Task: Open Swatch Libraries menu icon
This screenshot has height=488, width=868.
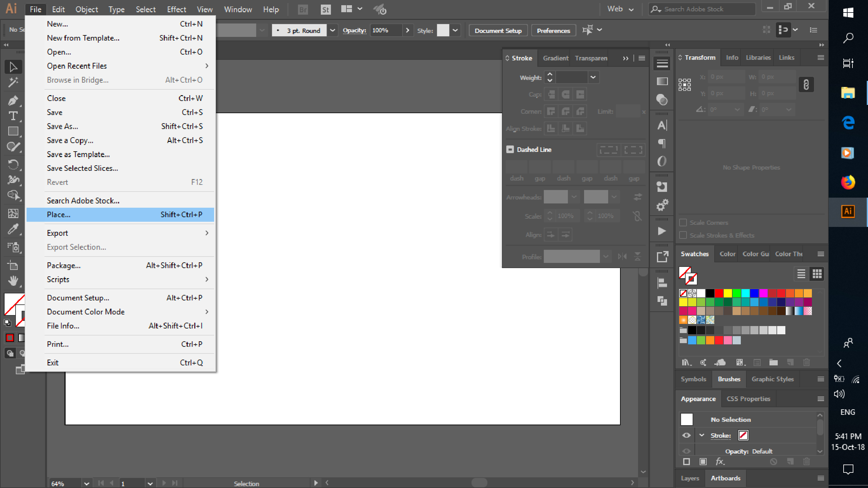Action: coord(687,363)
